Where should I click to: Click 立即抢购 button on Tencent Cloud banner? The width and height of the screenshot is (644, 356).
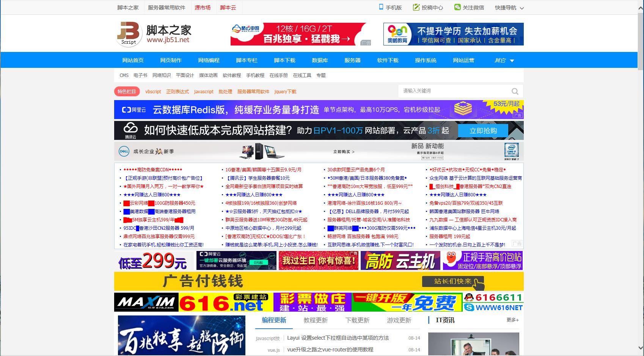pyautogui.click(x=483, y=131)
